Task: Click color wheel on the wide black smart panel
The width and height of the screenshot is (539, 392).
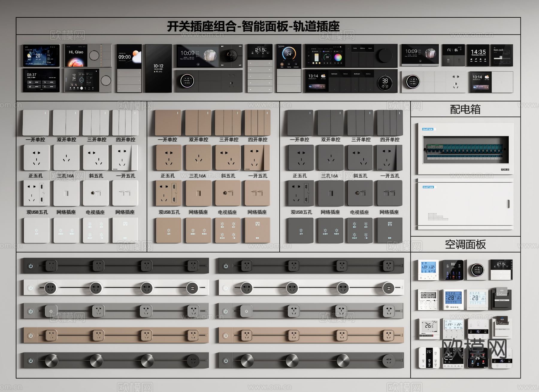Action: pos(338,57)
